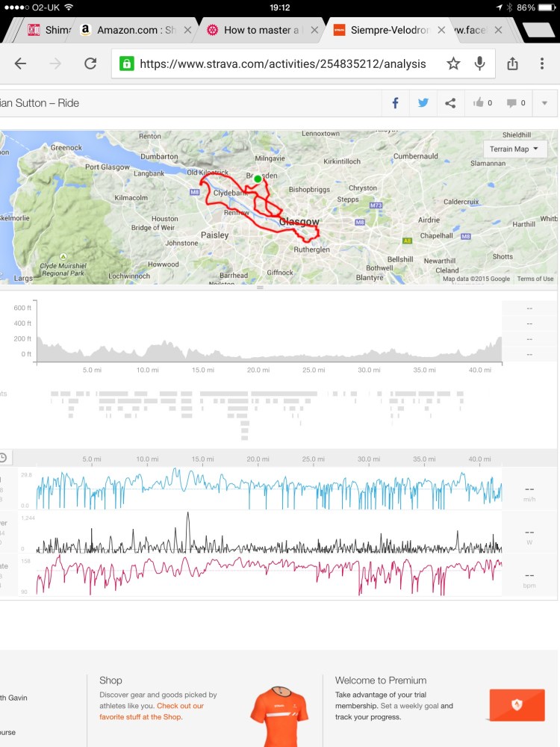Tap the browser back arrow

coord(20,63)
